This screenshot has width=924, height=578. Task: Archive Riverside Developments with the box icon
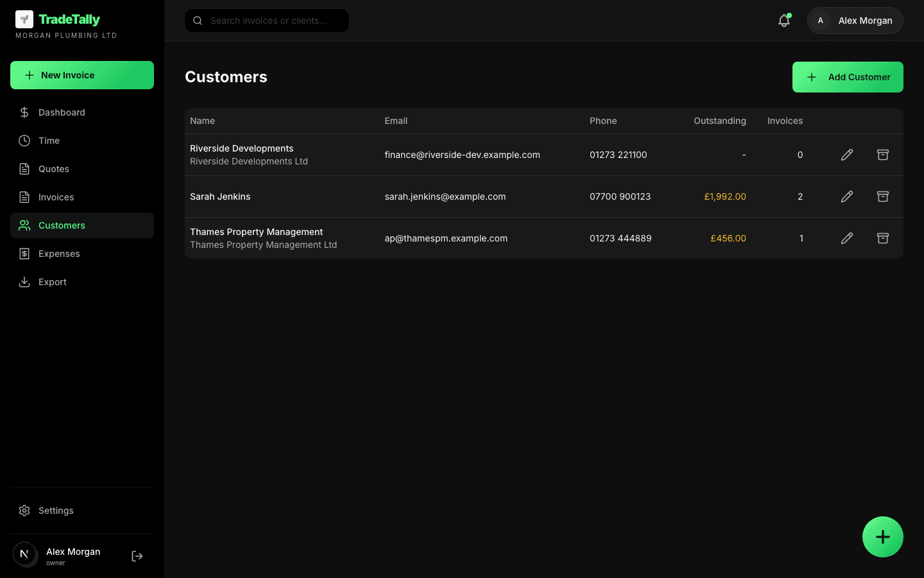pos(883,155)
